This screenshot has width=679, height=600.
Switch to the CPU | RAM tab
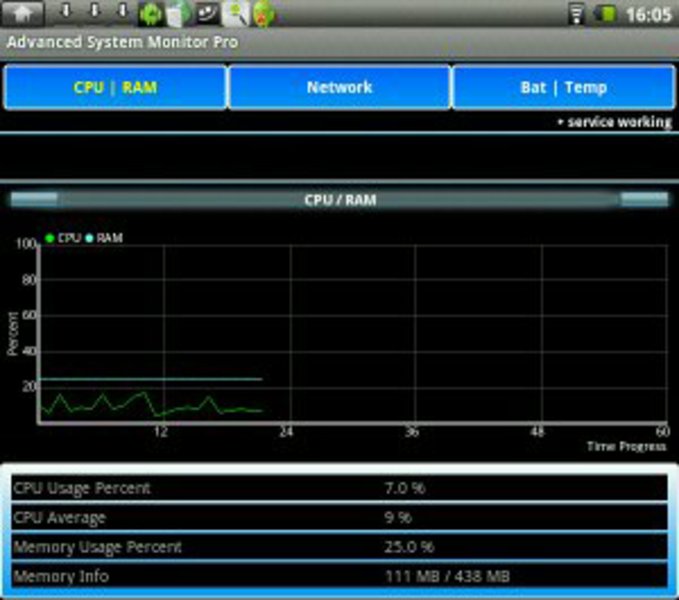click(115, 87)
